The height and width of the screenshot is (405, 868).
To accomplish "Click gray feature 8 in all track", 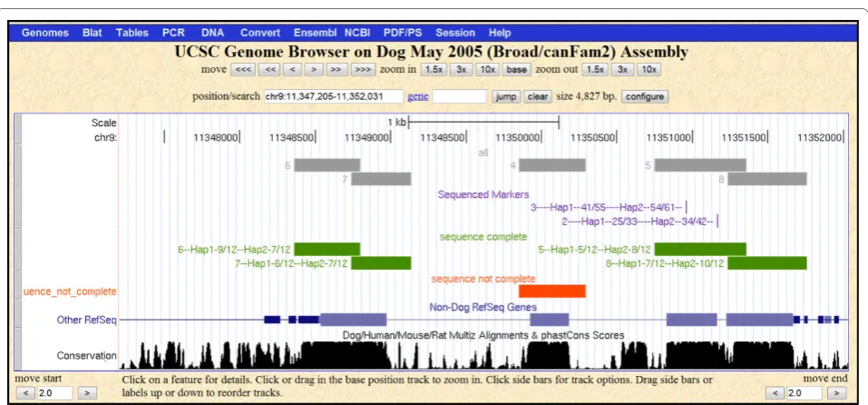I will [x=767, y=178].
